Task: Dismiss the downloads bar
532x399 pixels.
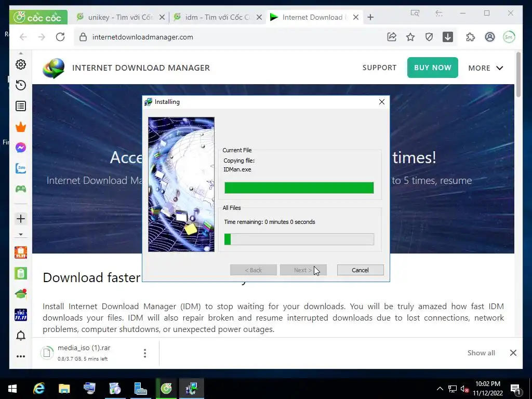Action: 513,353
